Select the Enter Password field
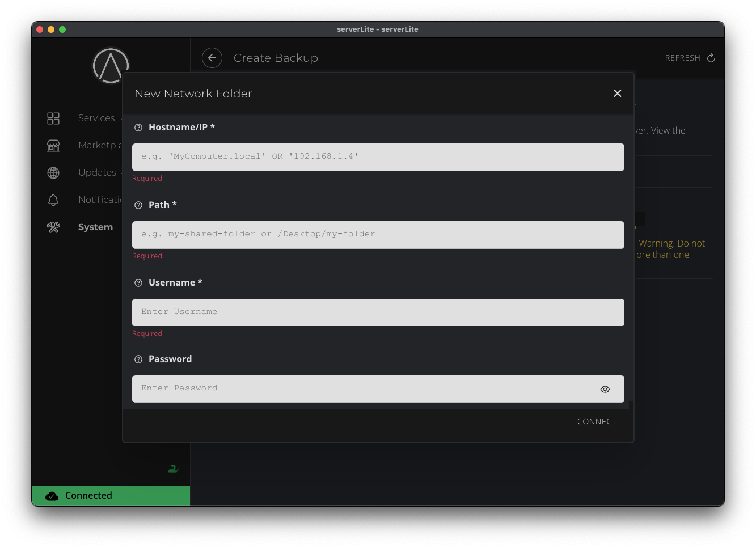This screenshot has width=756, height=548. (363, 389)
